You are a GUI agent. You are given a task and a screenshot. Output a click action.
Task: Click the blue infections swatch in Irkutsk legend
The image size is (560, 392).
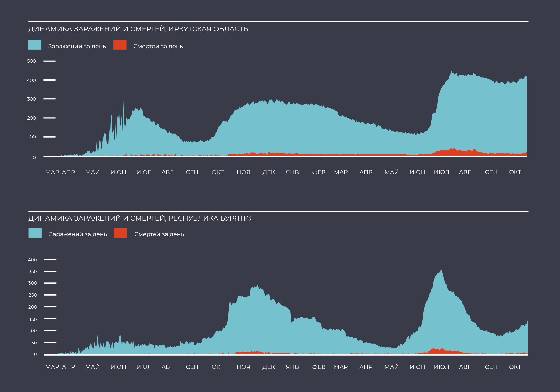tap(35, 45)
